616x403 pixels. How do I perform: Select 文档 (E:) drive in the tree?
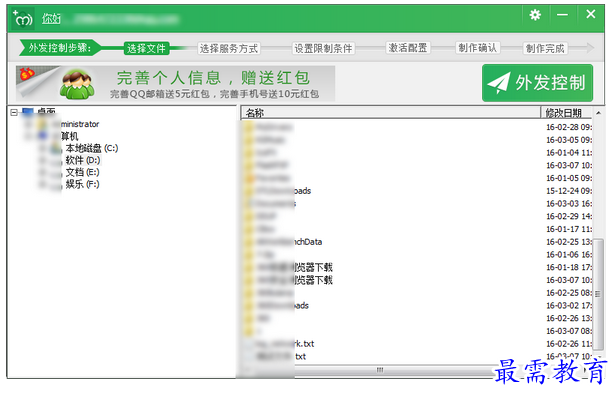pos(82,172)
